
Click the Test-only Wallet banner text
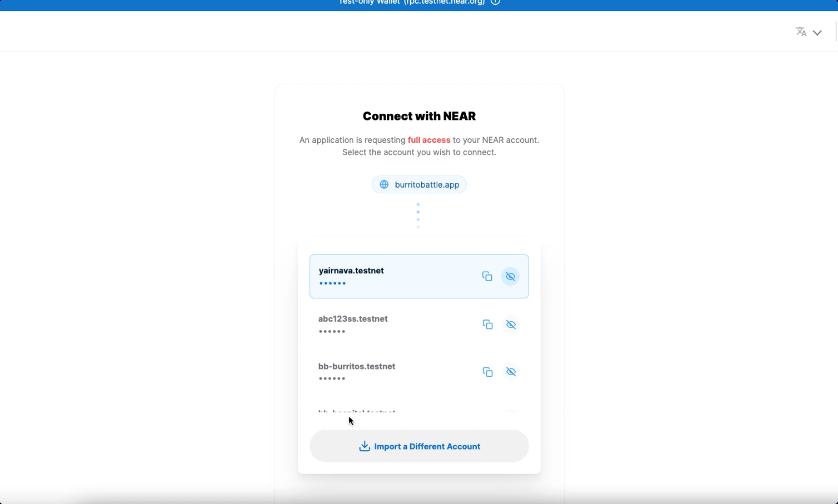click(411, 3)
